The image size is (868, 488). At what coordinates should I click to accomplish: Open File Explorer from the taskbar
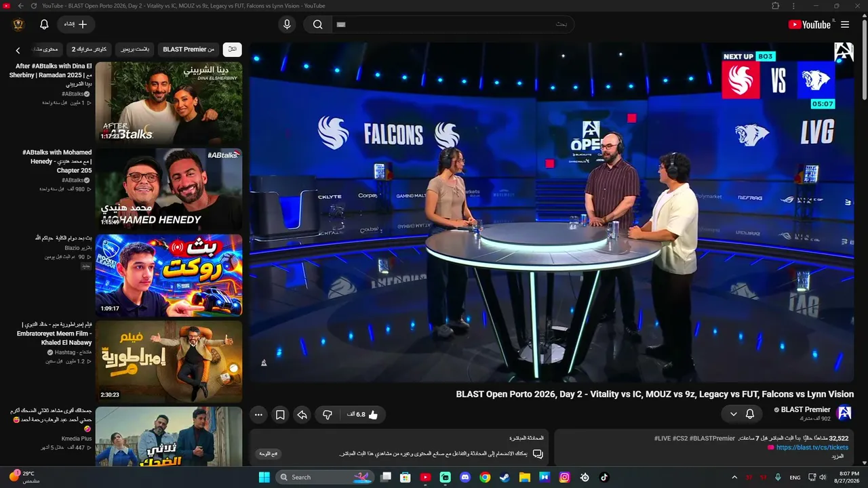point(525,477)
